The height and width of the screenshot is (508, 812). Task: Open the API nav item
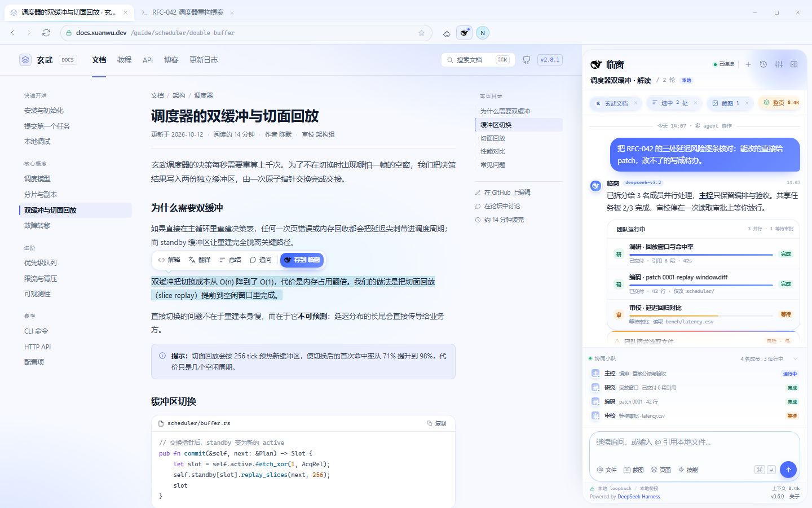coord(148,60)
